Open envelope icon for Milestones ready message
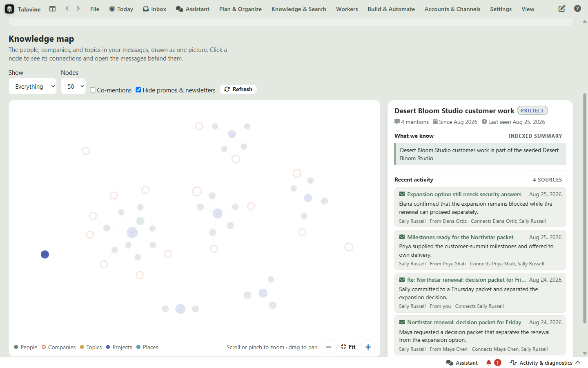Image resolution: width=588 pixels, height=368 pixels. click(402, 237)
